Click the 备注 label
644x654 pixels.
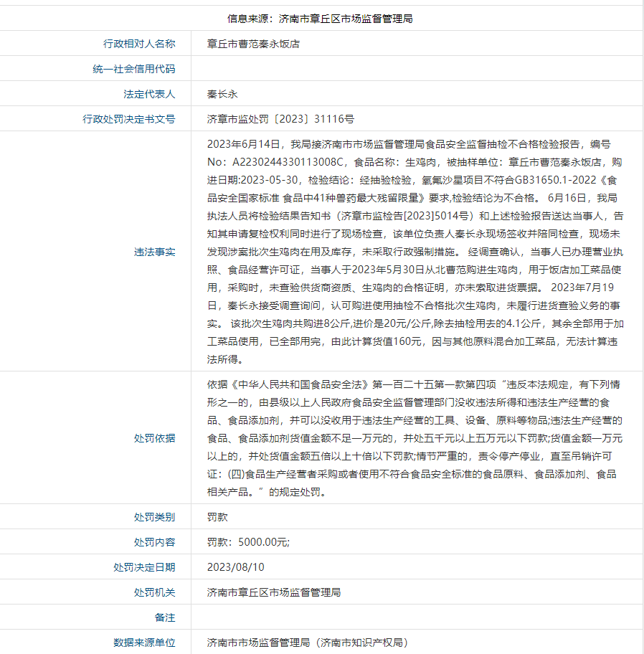[x=165, y=617]
